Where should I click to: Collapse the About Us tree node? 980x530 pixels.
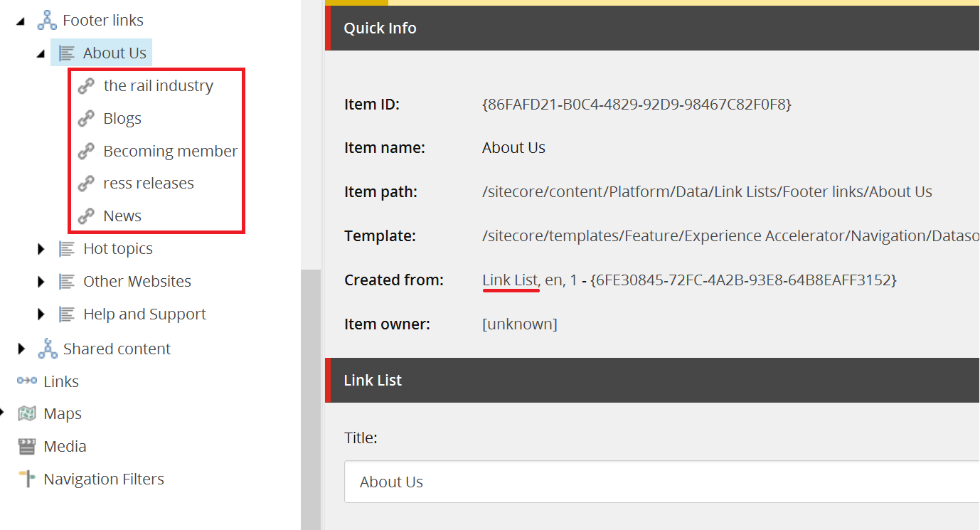pos(41,54)
